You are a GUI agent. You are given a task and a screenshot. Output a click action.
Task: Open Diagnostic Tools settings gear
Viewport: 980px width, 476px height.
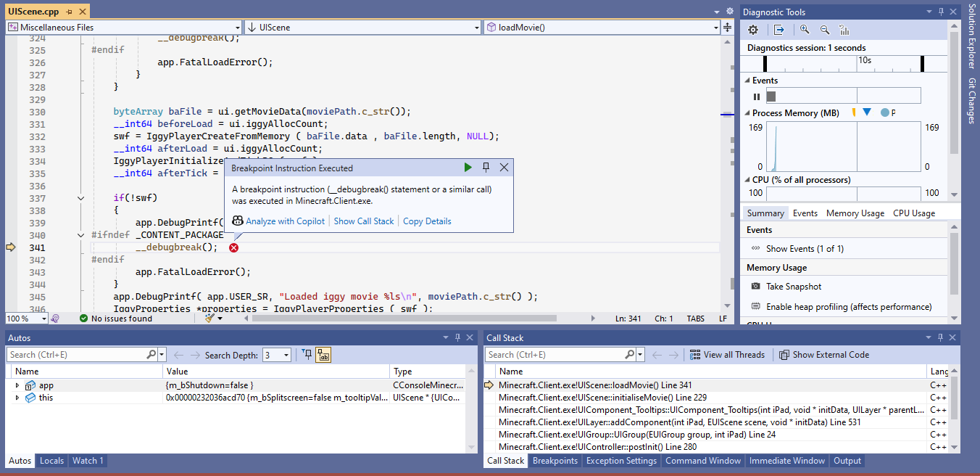[753, 30]
